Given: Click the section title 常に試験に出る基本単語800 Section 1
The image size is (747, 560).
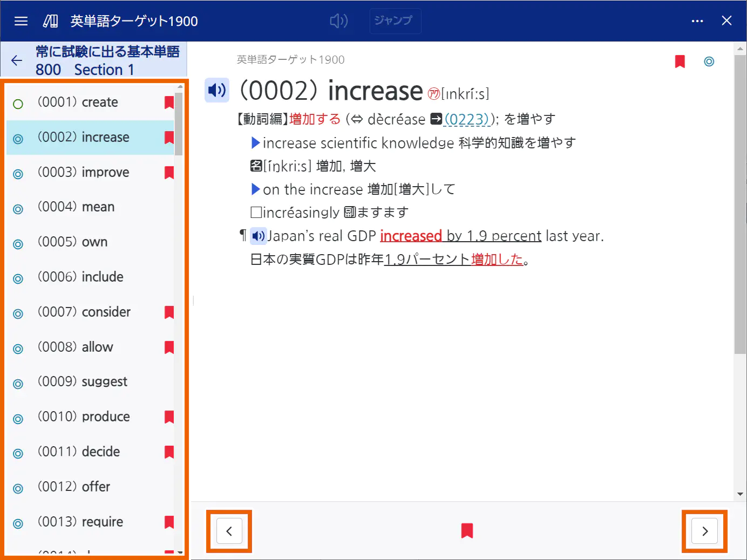Looking at the screenshot, I should [107, 60].
